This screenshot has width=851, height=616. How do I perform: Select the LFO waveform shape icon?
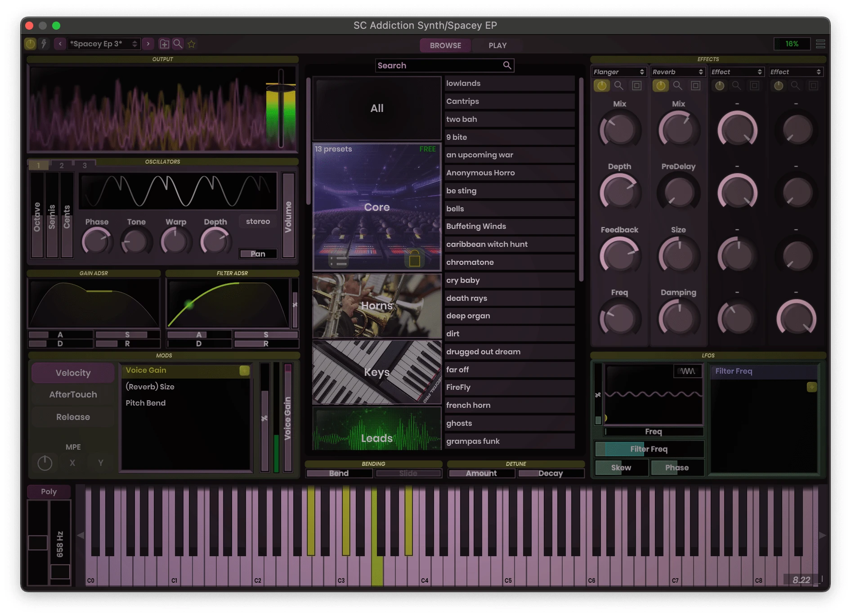coord(687,371)
